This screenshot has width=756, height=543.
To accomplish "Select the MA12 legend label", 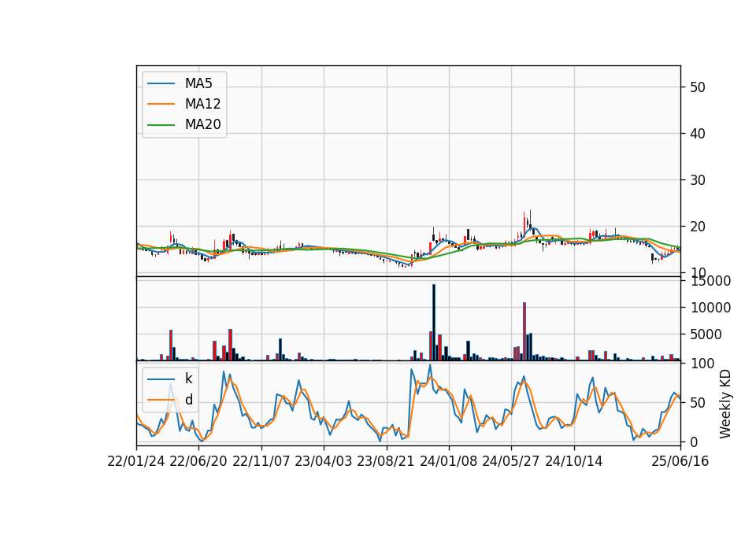I will [202, 104].
